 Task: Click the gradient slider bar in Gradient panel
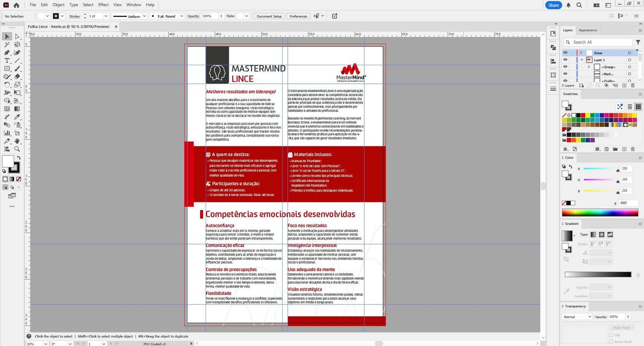[x=598, y=274]
